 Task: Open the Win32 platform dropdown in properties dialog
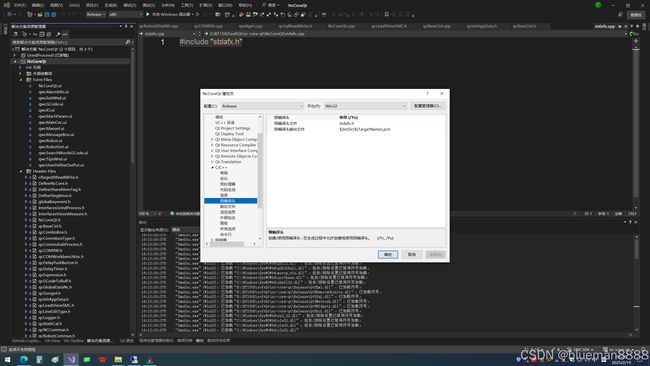pos(365,106)
